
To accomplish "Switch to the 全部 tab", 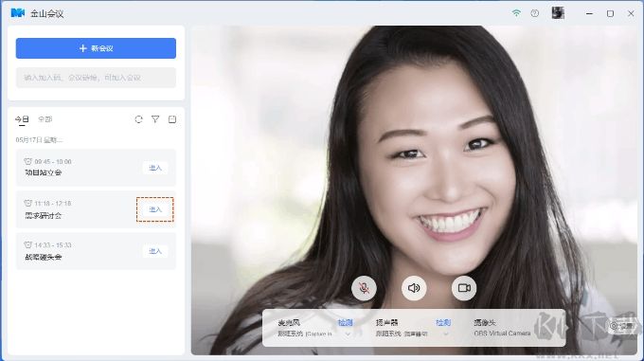I will coord(45,119).
